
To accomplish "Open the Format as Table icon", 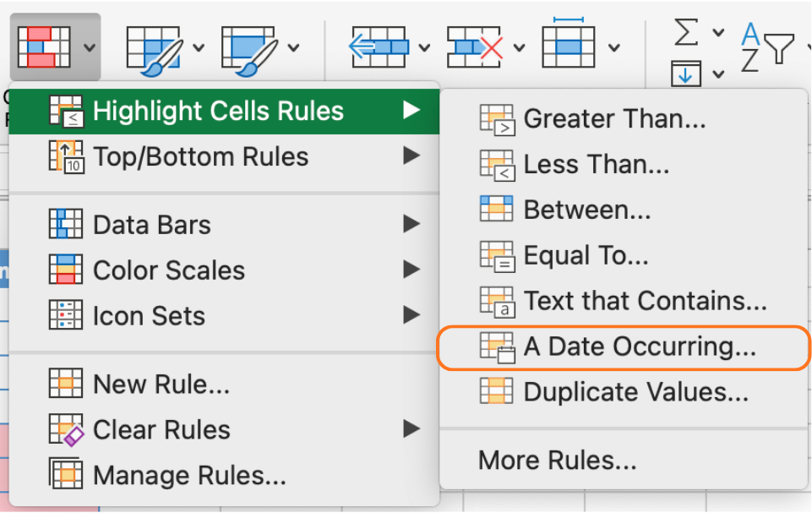I will (156, 47).
